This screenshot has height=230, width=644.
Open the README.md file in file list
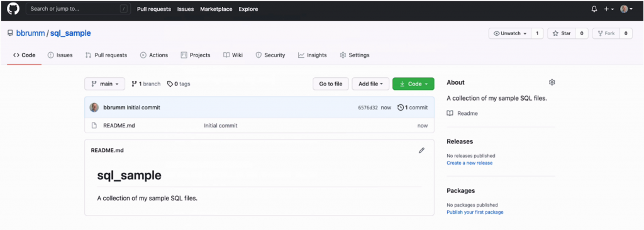119,126
